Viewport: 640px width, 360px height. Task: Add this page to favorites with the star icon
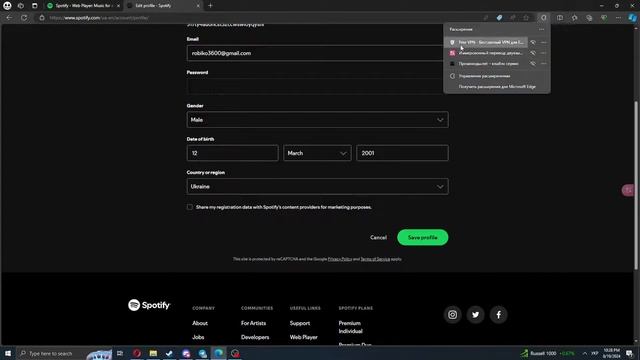526,18
